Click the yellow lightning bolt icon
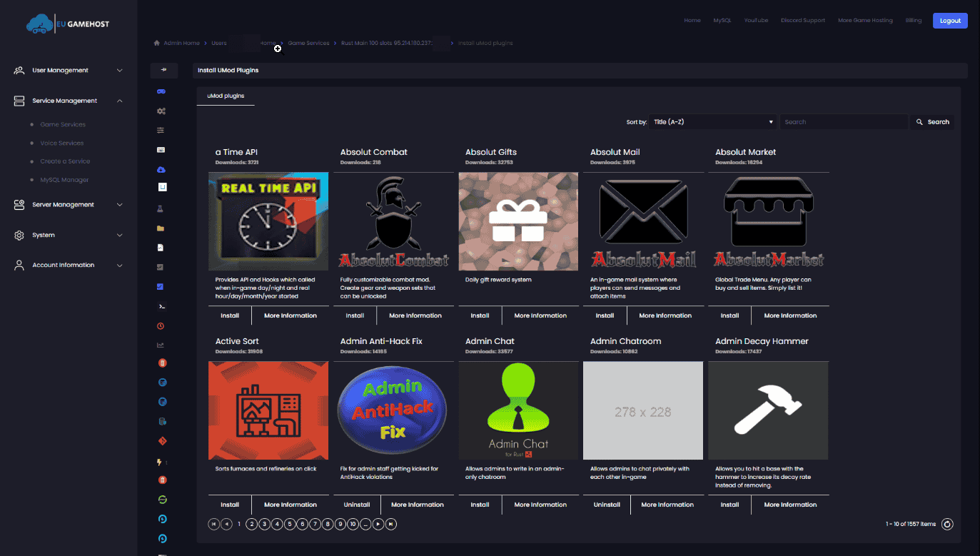The height and width of the screenshot is (556, 980). click(x=160, y=463)
